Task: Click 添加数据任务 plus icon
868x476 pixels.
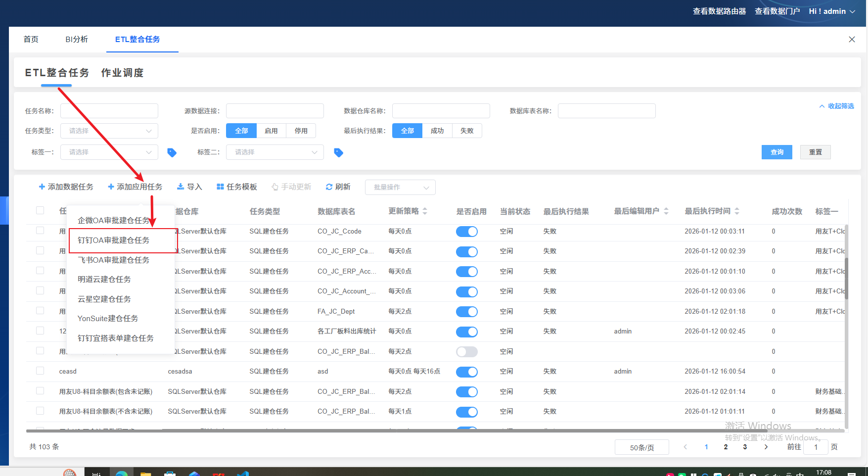Action: 42,187
